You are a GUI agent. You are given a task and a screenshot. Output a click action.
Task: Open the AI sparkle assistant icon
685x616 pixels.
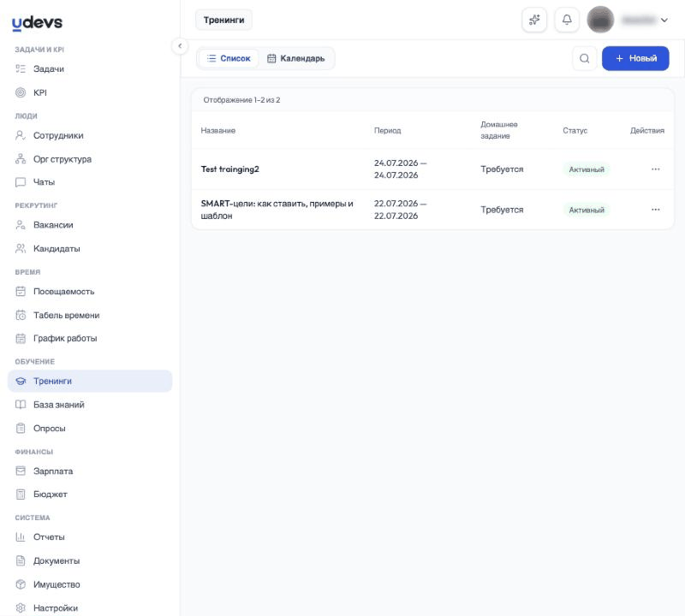click(534, 20)
